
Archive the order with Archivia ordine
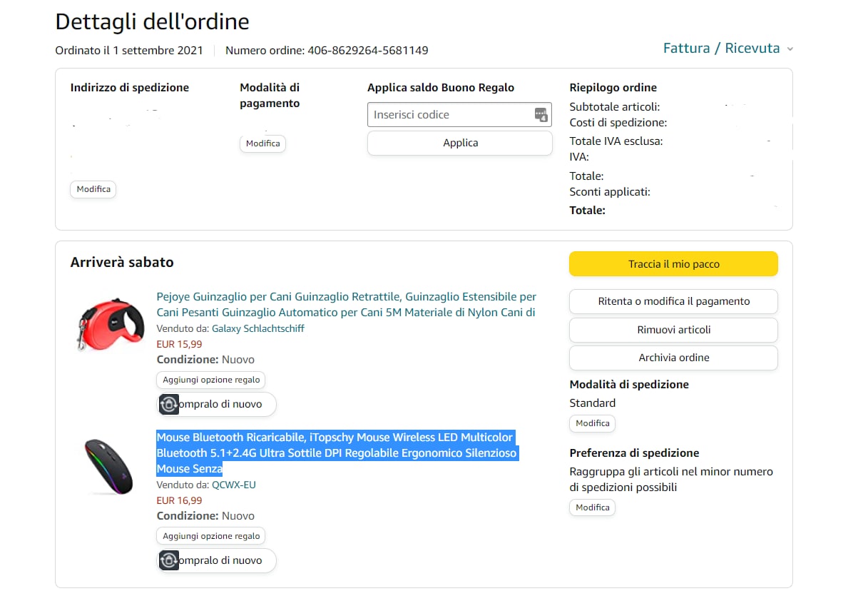(673, 358)
